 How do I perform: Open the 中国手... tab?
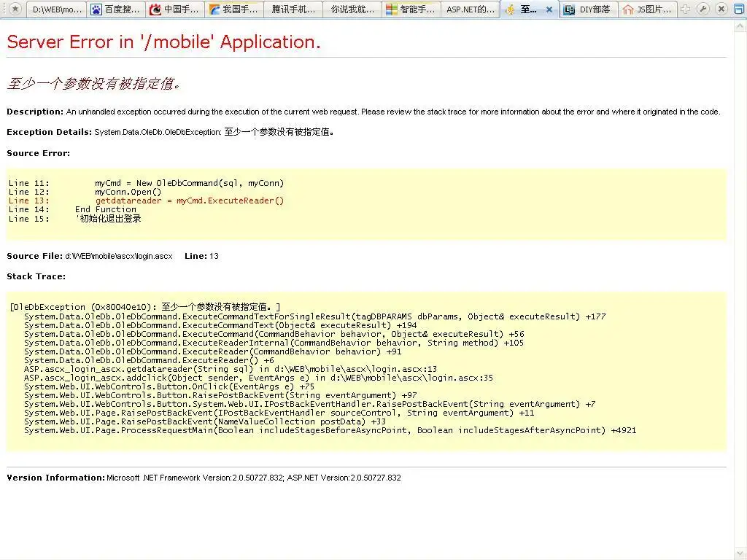(x=175, y=9)
